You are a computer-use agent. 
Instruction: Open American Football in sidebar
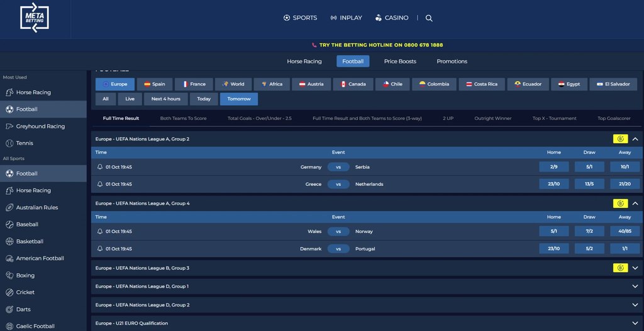[43, 258]
